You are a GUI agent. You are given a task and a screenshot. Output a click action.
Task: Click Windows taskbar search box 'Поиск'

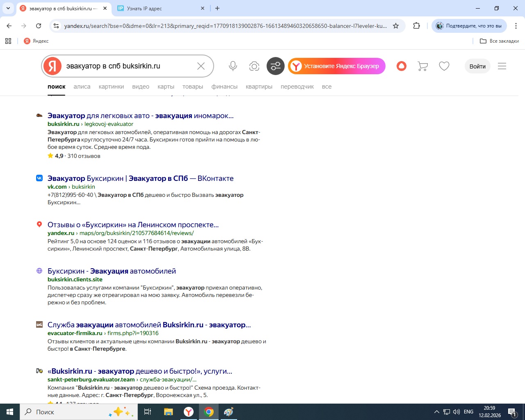click(79, 412)
